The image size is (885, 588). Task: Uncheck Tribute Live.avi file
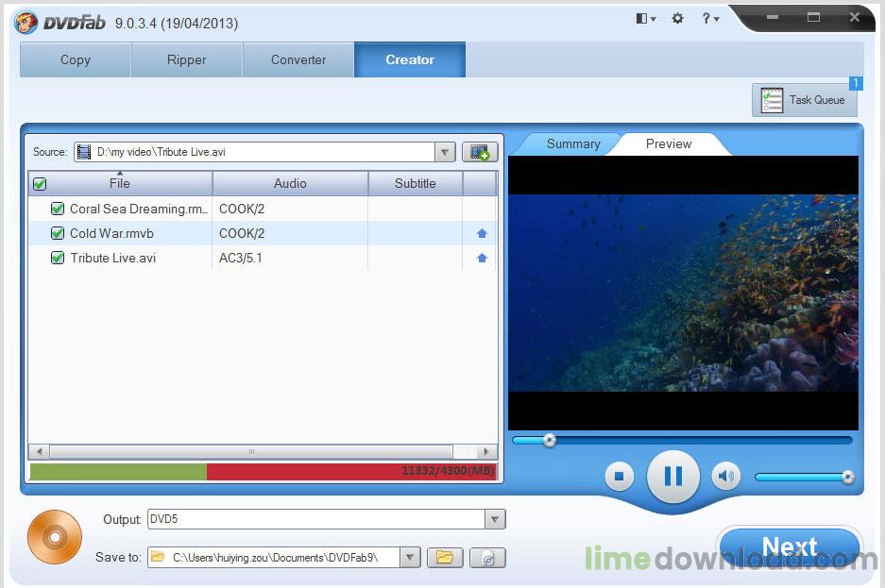[x=57, y=258]
